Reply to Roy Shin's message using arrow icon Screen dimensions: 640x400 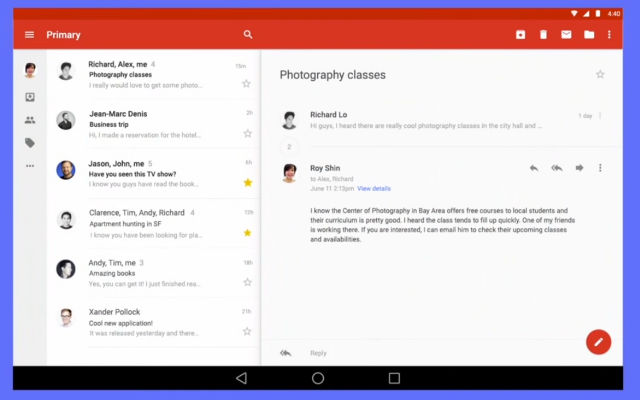pos(534,168)
